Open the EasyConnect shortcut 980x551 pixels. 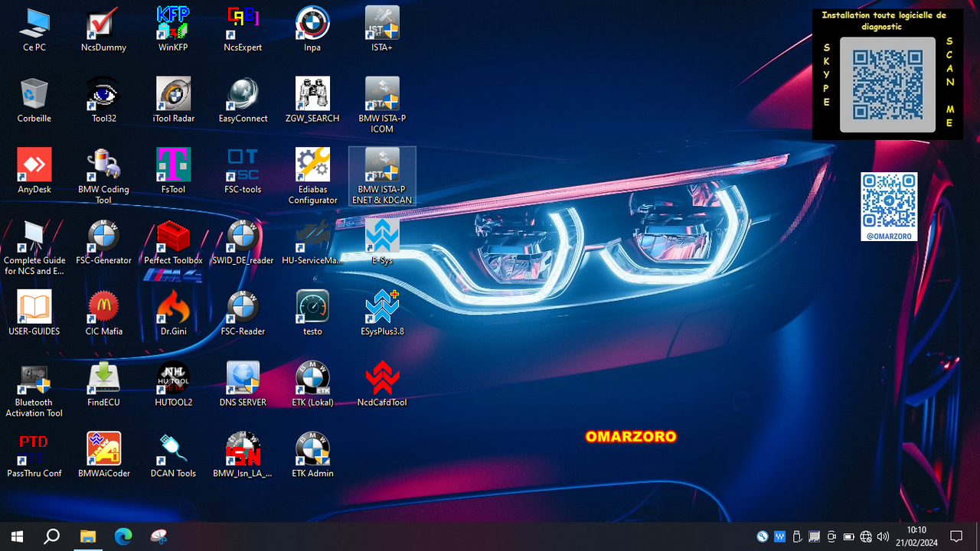pos(243,100)
